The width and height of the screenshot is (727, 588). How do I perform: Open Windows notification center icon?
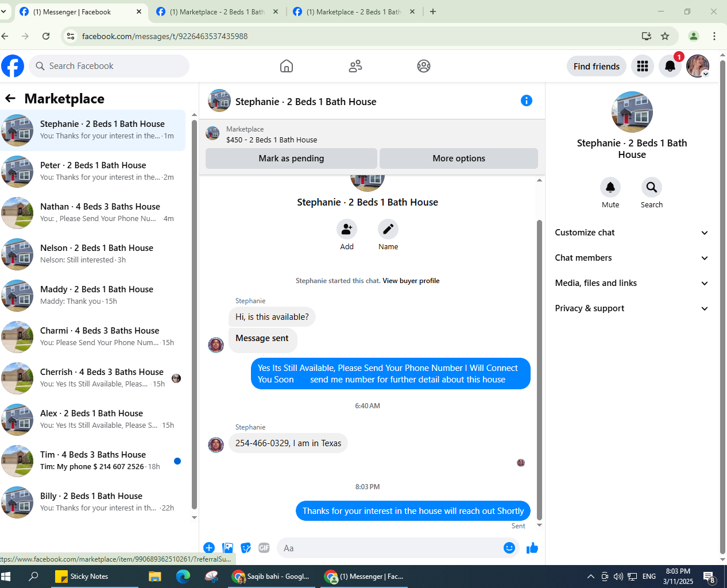(709, 577)
